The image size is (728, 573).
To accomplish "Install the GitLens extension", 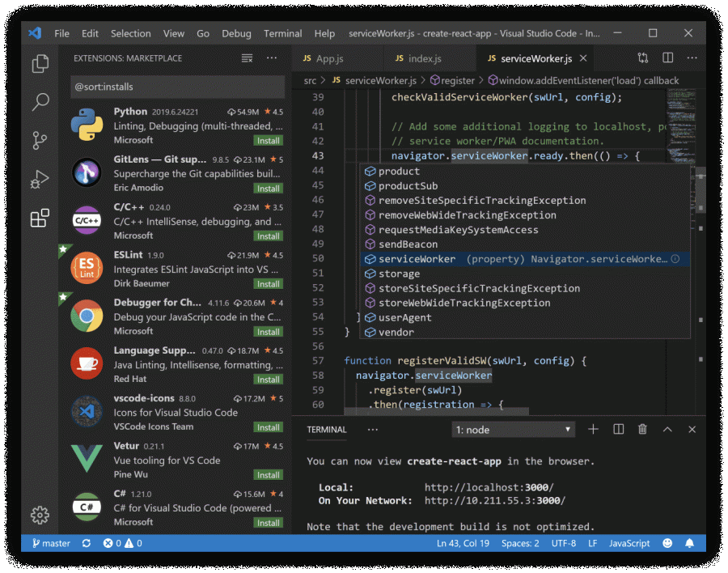I will (x=269, y=189).
